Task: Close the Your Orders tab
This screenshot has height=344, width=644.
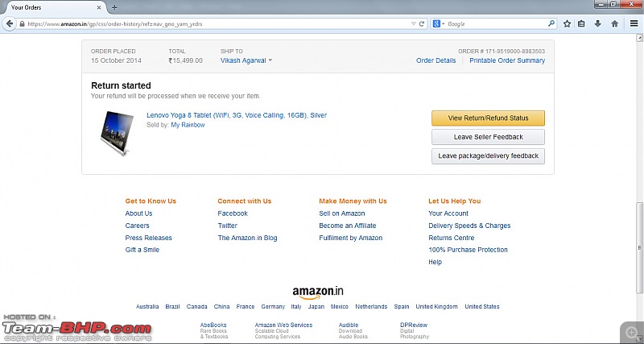Action: tap(99, 7)
